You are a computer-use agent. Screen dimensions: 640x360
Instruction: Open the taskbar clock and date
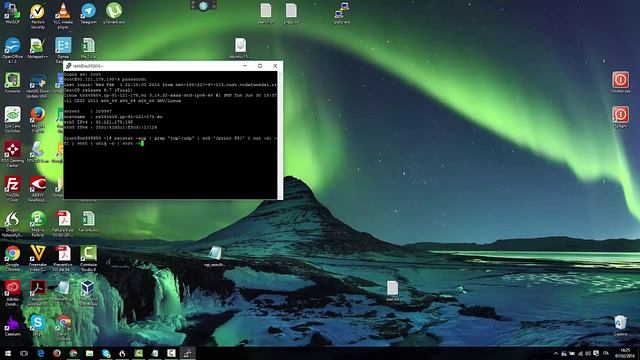[625, 353]
